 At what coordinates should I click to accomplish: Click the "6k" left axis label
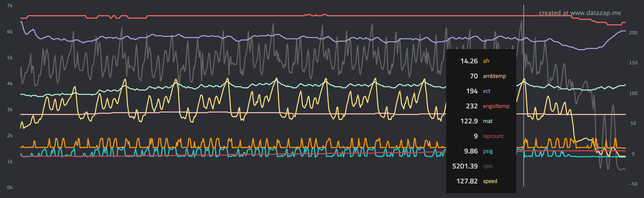(10, 32)
